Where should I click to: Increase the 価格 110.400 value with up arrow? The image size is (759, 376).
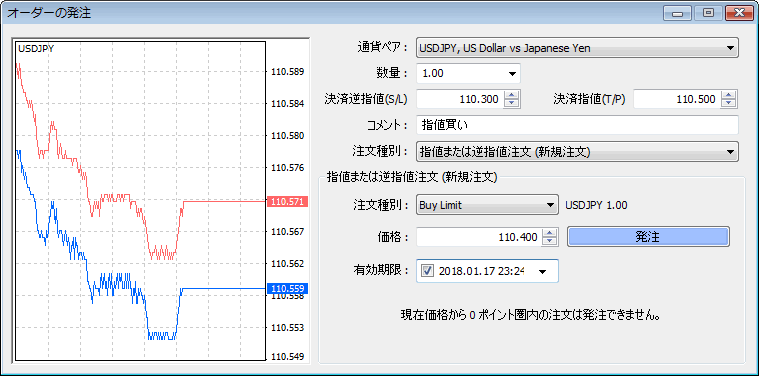(x=550, y=233)
